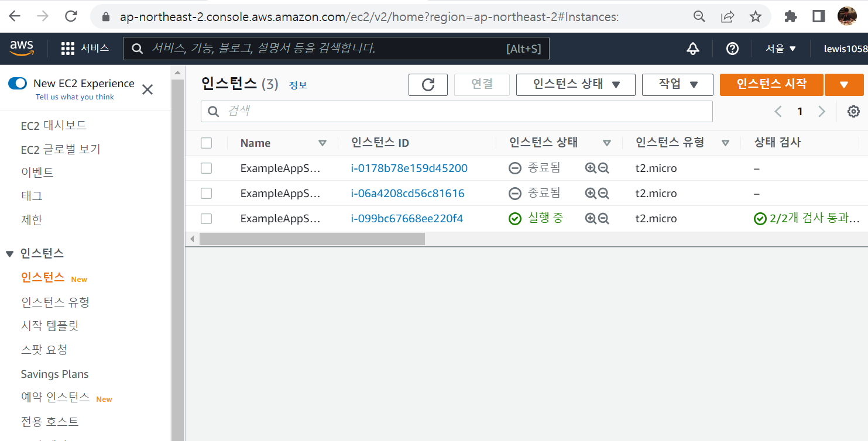Click the orange 인스턴스 시작 button
This screenshot has width=868, height=441.
771,85
